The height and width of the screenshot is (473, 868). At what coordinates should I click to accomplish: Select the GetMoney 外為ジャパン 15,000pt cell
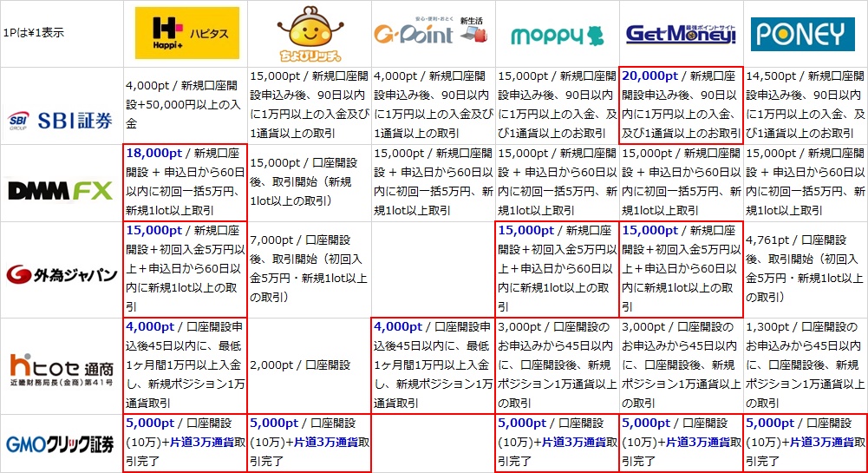click(x=682, y=270)
